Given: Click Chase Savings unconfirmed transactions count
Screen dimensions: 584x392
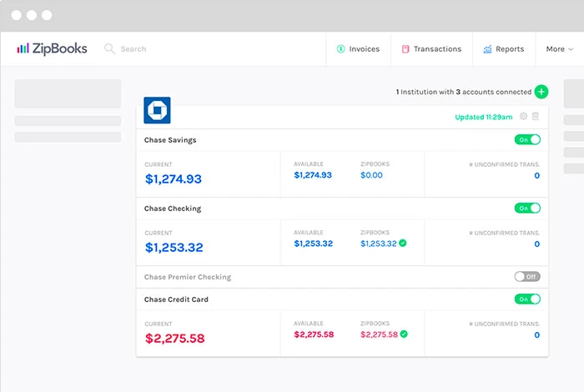Looking at the screenshot, I should click(536, 176).
